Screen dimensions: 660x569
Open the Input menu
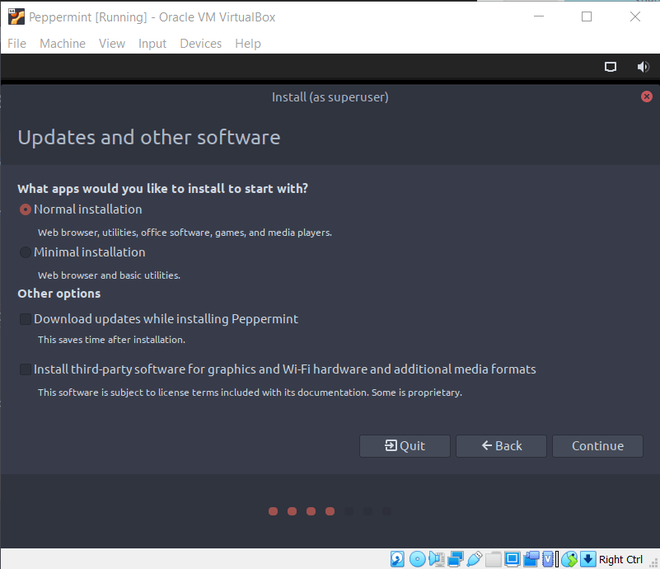tap(152, 43)
